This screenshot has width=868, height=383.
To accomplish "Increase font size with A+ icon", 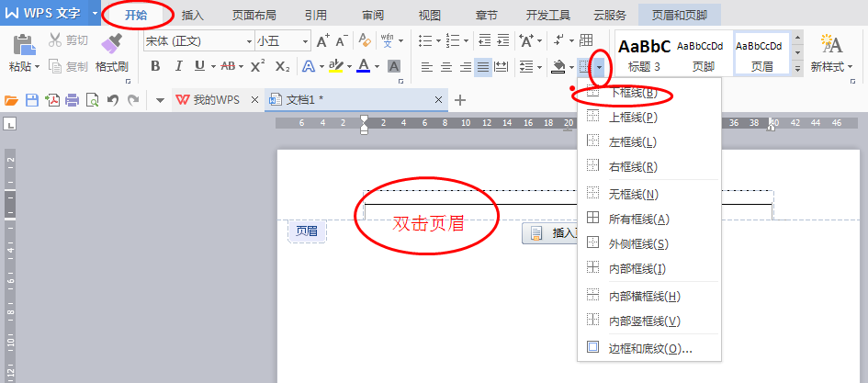I will pos(323,41).
